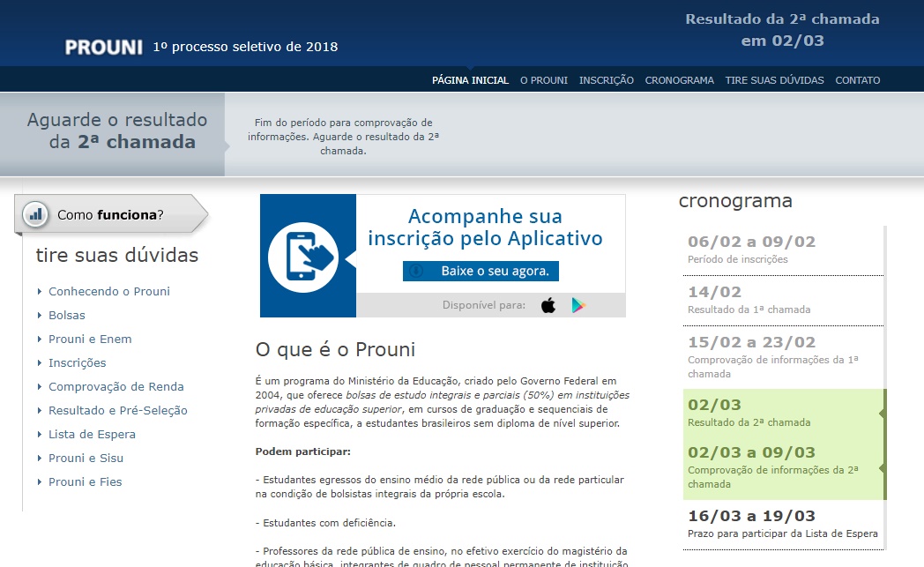Click the Apple App Store icon
This screenshot has height=567, width=924.
click(x=548, y=306)
